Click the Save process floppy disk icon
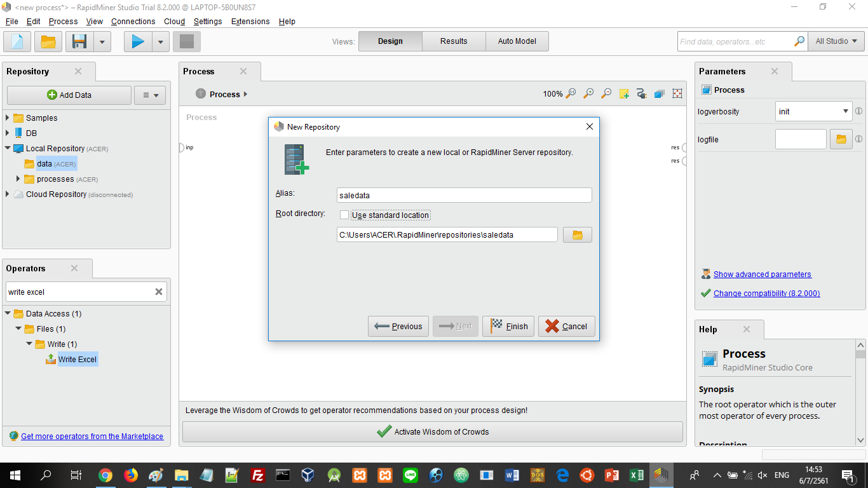The width and height of the screenshot is (868, 488). pyautogui.click(x=79, y=42)
